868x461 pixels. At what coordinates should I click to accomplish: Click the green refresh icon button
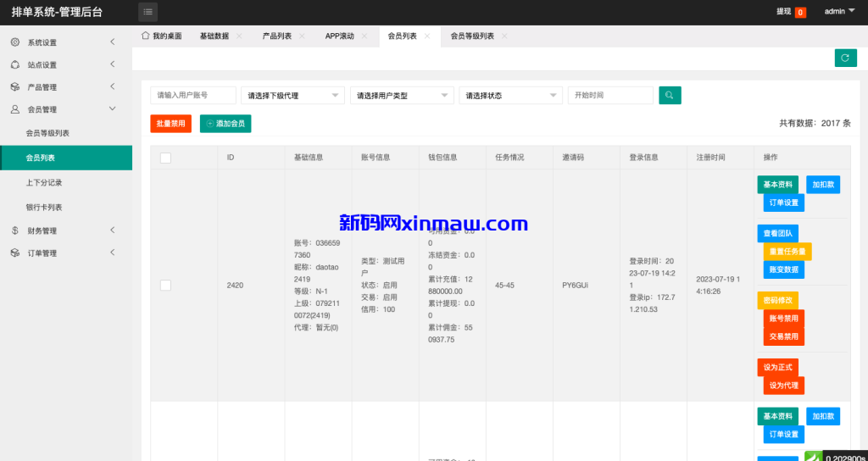pyautogui.click(x=845, y=58)
